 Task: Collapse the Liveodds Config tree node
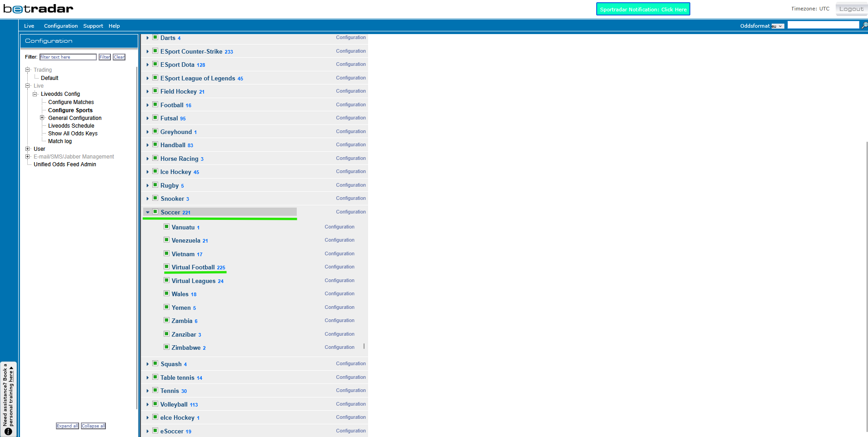35,94
